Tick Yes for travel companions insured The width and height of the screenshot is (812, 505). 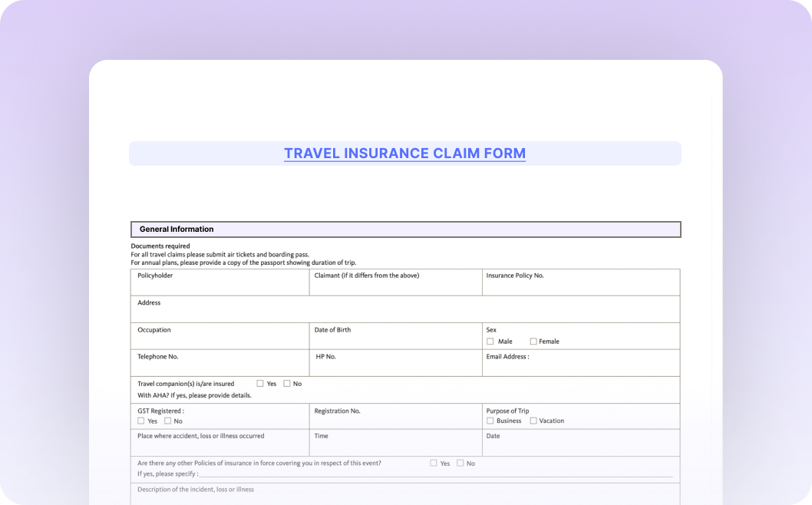(260, 384)
